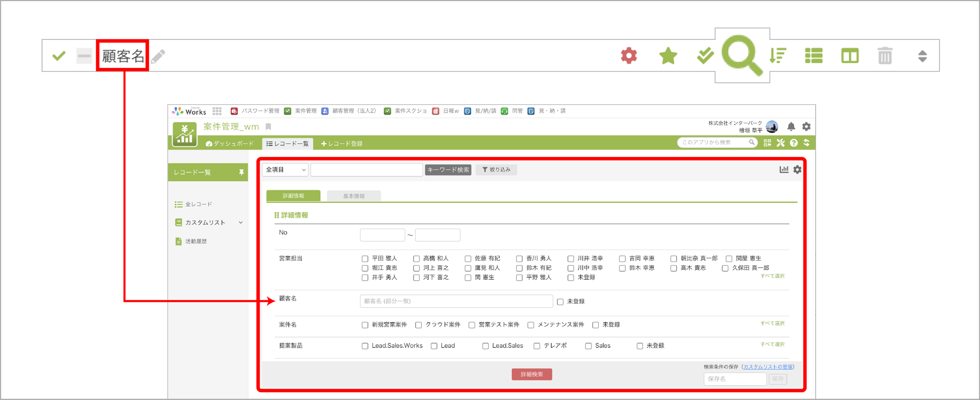Open the notification bell
Viewport: 980px width, 400px height.
[x=791, y=127]
